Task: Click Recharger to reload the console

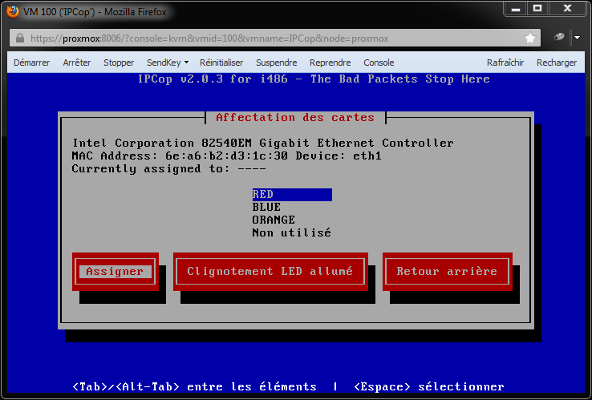Action: 557,63
